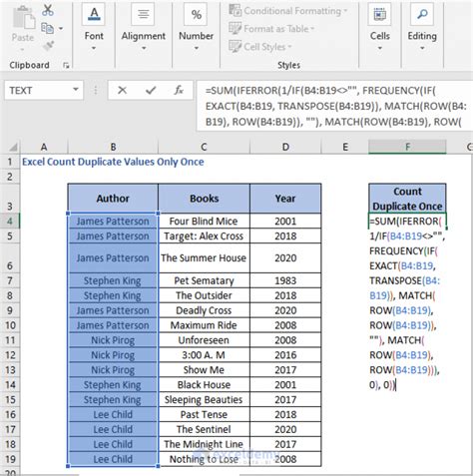Expand the Paste options arrow
The height and width of the screenshot is (476, 473).
point(22,50)
